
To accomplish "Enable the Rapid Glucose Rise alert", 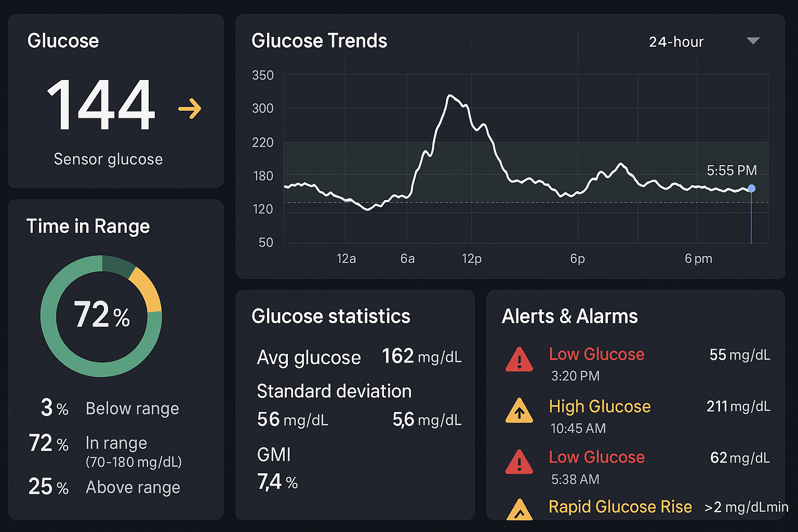I will 620,507.
